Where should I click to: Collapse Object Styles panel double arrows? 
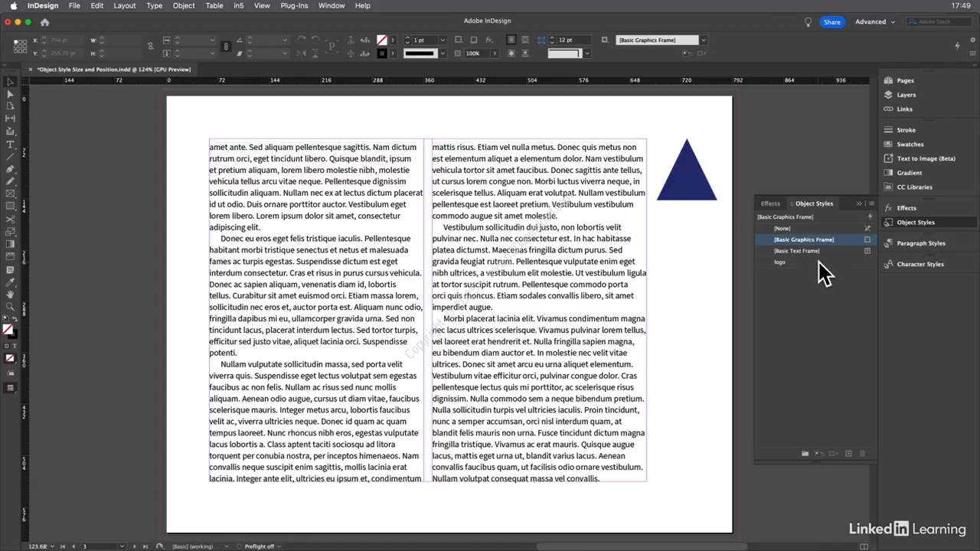coord(859,204)
